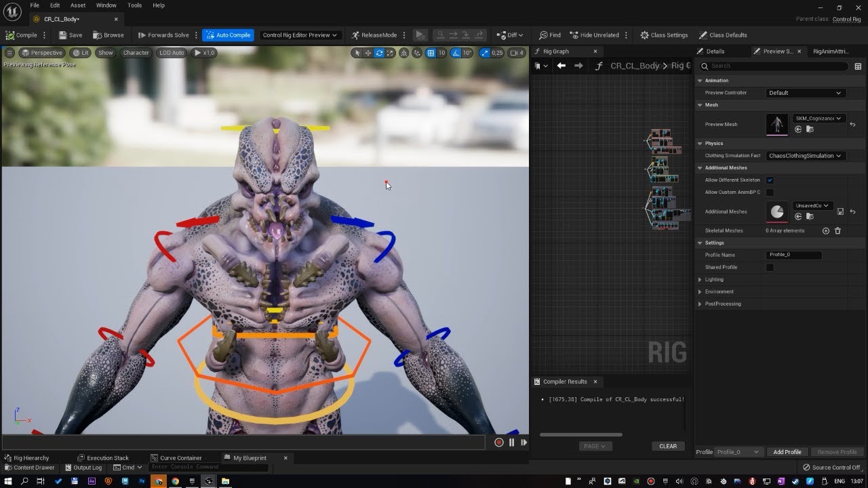Change the grid snap value 10

[441, 53]
